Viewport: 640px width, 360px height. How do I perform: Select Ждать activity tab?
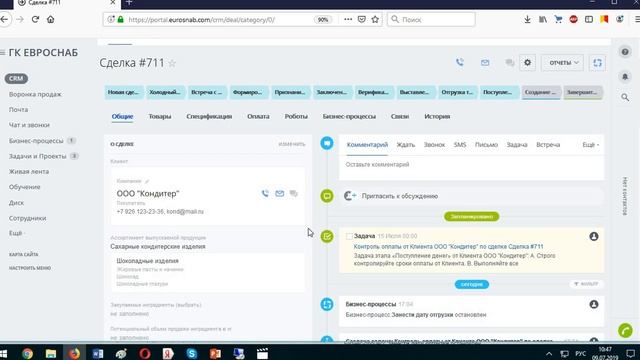pyautogui.click(x=406, y=145)
